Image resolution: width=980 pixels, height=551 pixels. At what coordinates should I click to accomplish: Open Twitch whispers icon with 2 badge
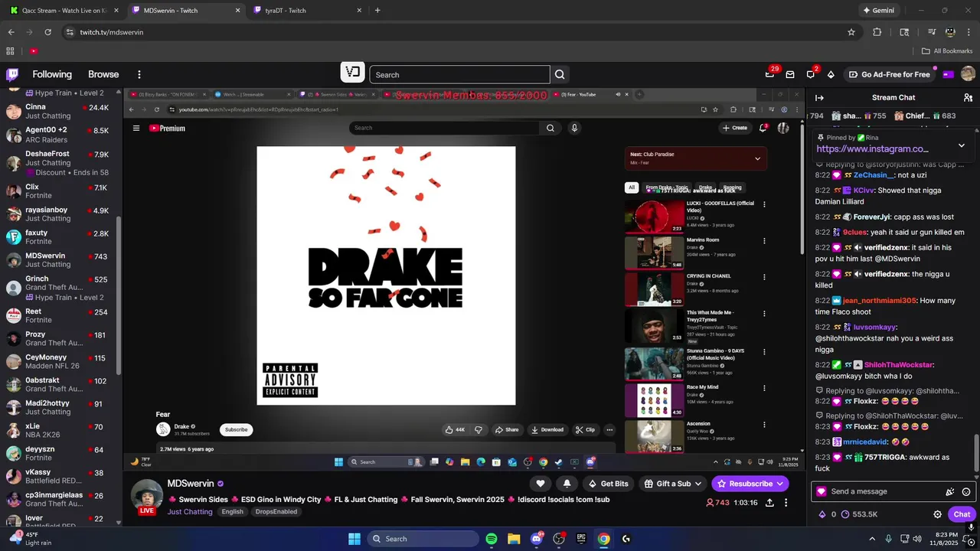click(810, 74)
